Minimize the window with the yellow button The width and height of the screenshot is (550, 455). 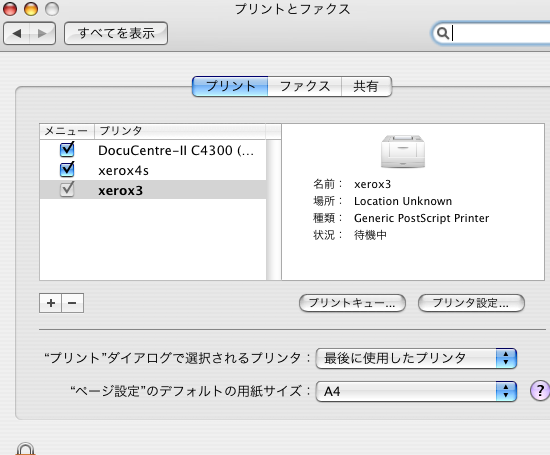31,9
